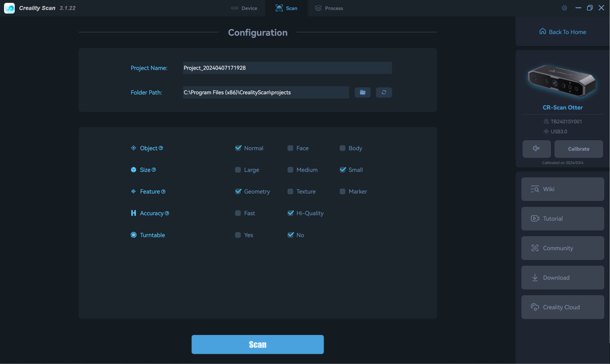Click the Calibrate button
This screenshot has height=364, width=610.
(x=579, y=149)
